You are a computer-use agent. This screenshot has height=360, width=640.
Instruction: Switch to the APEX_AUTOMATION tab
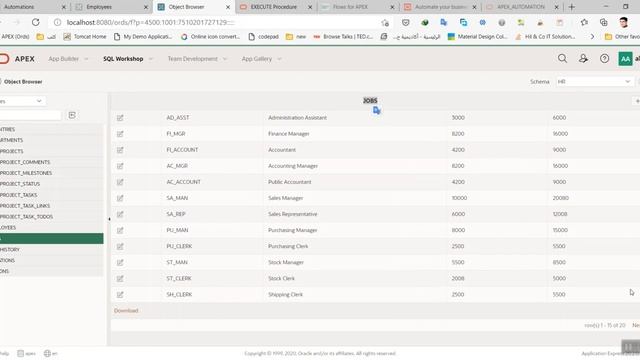tap(521, 7)
